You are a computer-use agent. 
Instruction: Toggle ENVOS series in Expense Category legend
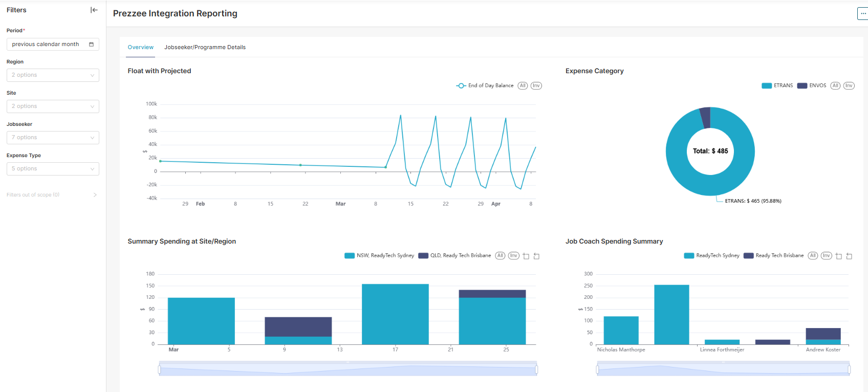[812, 85]
